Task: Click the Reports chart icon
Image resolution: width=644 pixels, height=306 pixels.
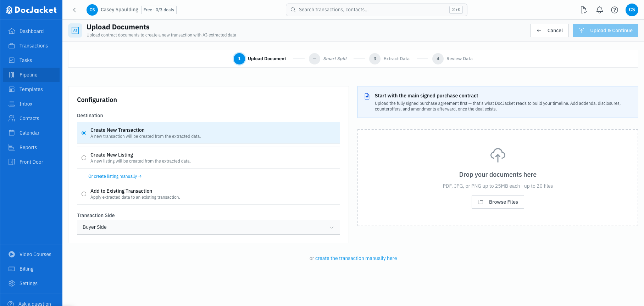Action: (x=12, y=147)
